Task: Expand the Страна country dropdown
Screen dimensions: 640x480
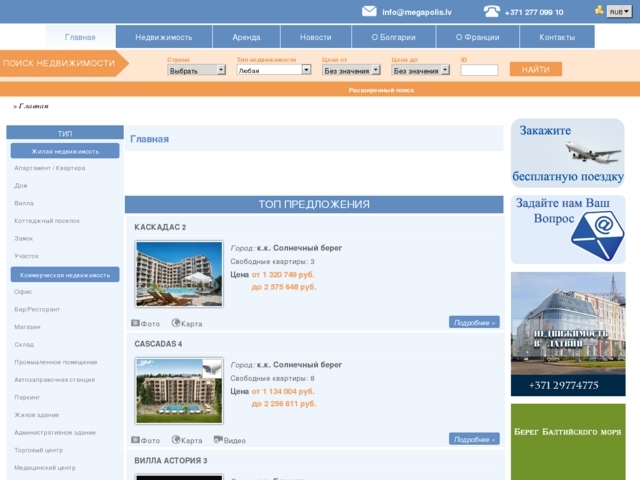Action: (x=196, y=71)
